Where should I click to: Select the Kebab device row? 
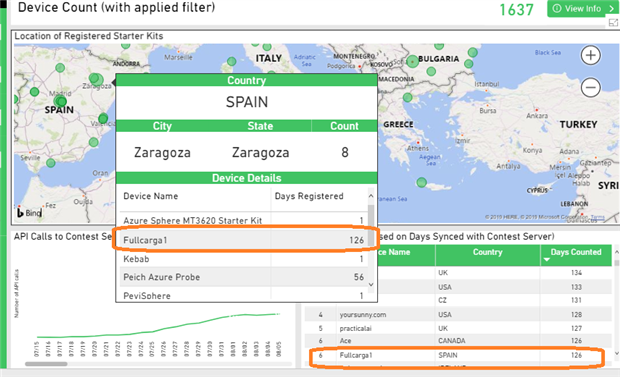click(x=244, y=259)
